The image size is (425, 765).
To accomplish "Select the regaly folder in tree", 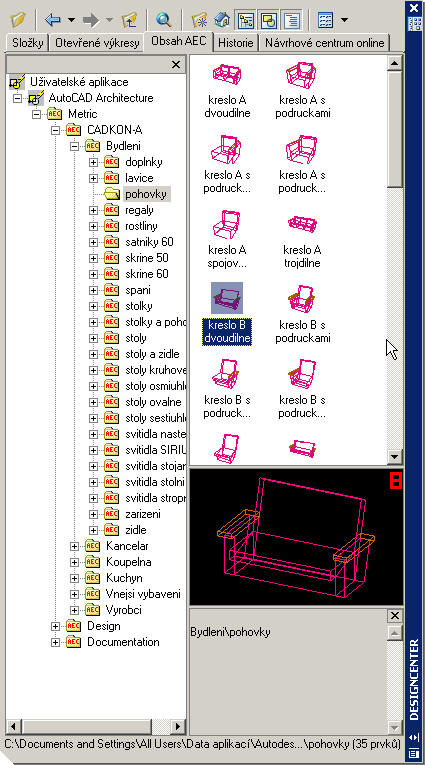I will [x=139, y=210].
